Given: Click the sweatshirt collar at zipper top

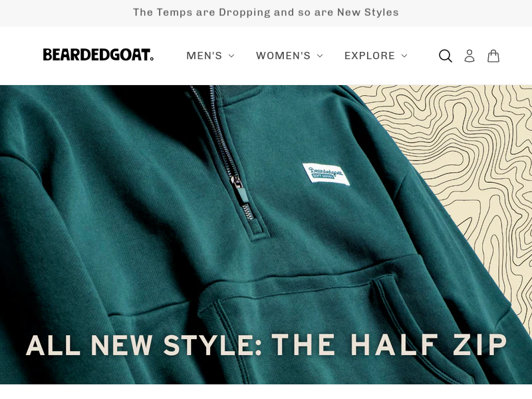Looking at the screenshot, I should (x=224, y=92).
